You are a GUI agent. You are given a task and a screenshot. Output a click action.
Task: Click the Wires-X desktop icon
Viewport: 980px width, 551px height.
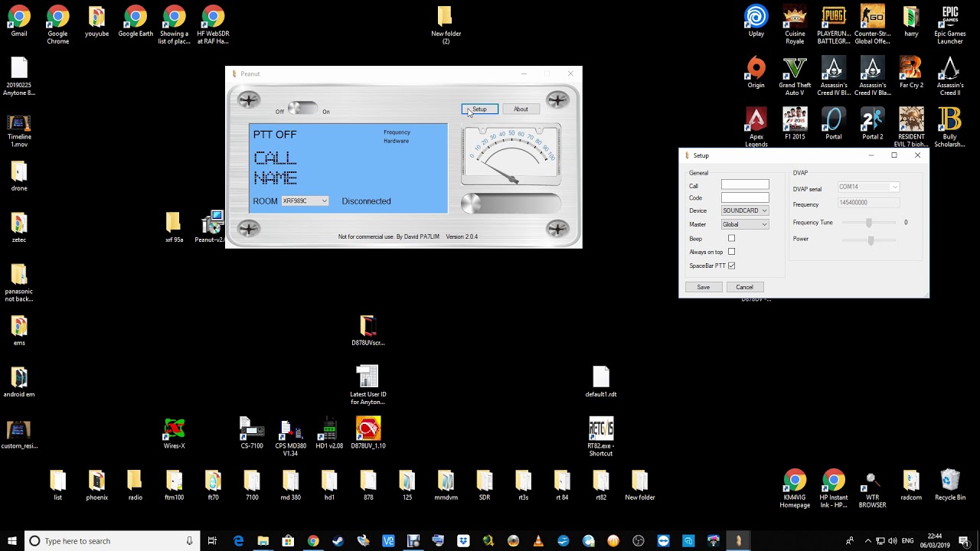click(x=174, y=433)
